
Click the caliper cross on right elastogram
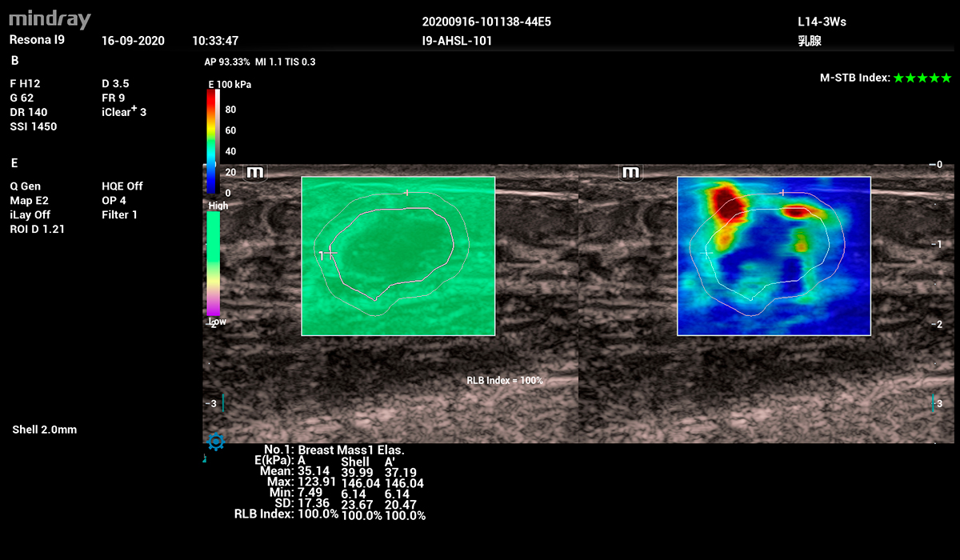click(706, 253)
